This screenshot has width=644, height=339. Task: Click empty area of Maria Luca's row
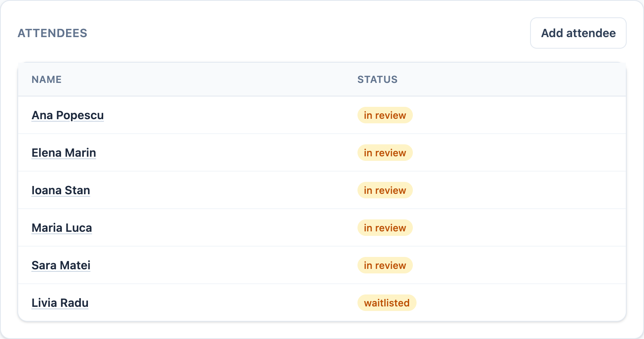click(520, 228)
